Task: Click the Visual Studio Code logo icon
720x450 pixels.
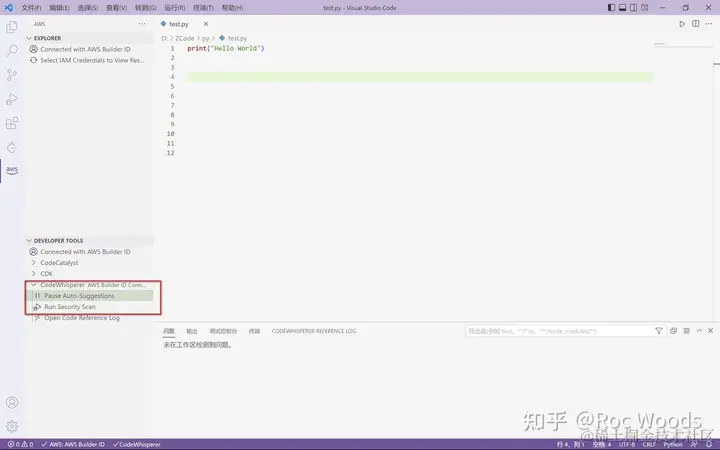Action: pos(9,8)
